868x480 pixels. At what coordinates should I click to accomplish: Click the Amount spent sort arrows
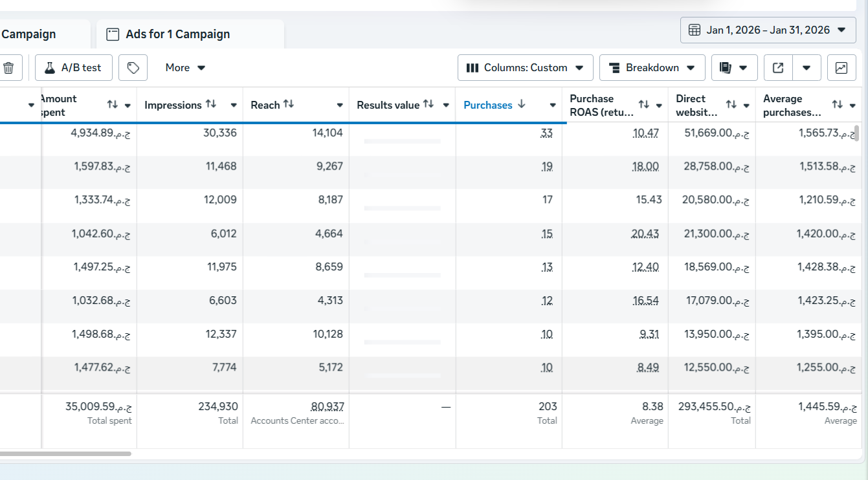[113, 105]
